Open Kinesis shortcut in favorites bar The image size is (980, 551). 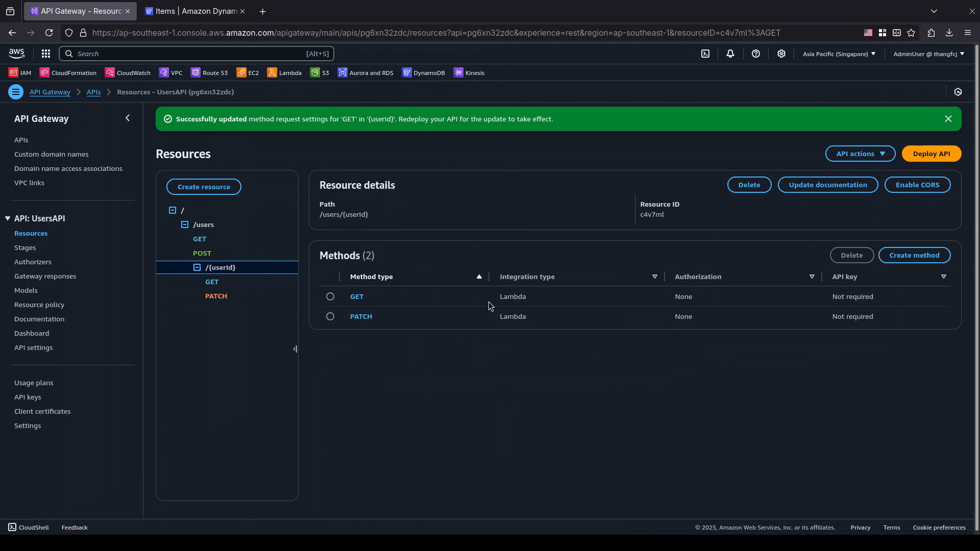469,73
